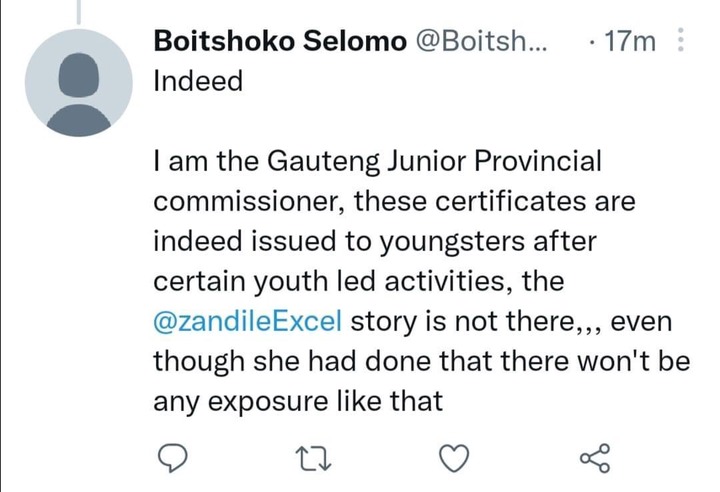This screenshot has height=492, width=720.
Task: Click 'certain youth led activities, the' line
Action: coord(359,281)
